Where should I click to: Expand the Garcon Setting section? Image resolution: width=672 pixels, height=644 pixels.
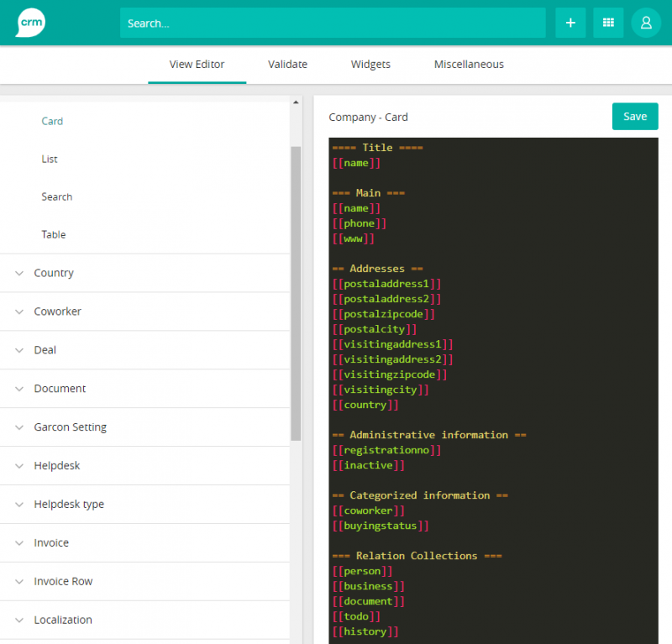coord(70,427)
